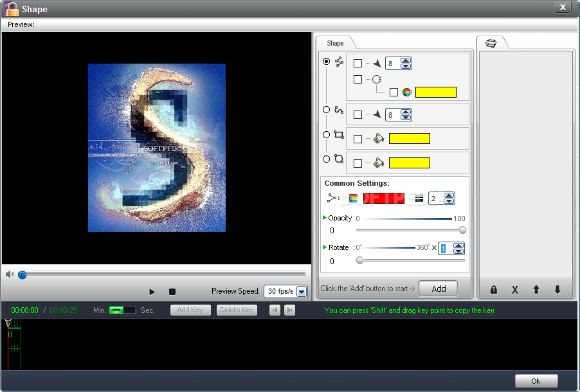Open the Preview Speed dropdown
The width and height of the screenshot is (580, 392).
302,292
